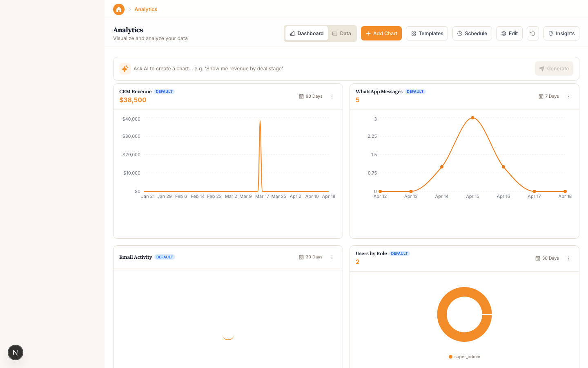Open the options menu on CRM Revenue chart
Screen dimensions: 588x368
(x=332, y=96)
